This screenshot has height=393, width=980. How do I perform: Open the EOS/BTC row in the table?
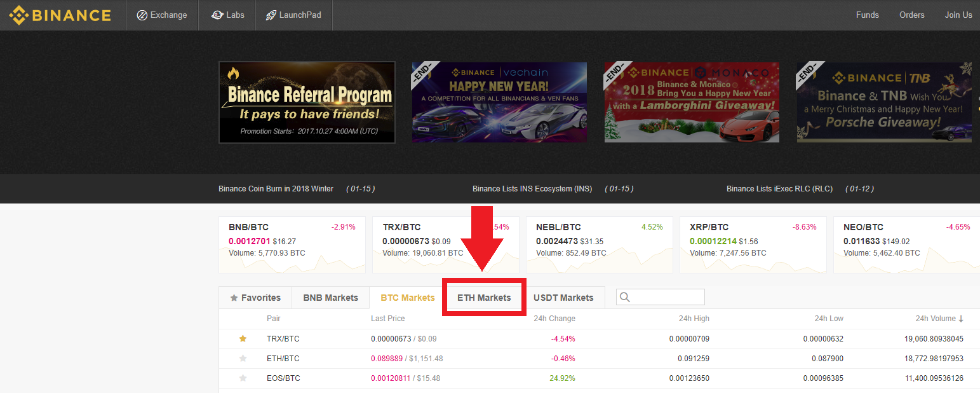[600, 378]
